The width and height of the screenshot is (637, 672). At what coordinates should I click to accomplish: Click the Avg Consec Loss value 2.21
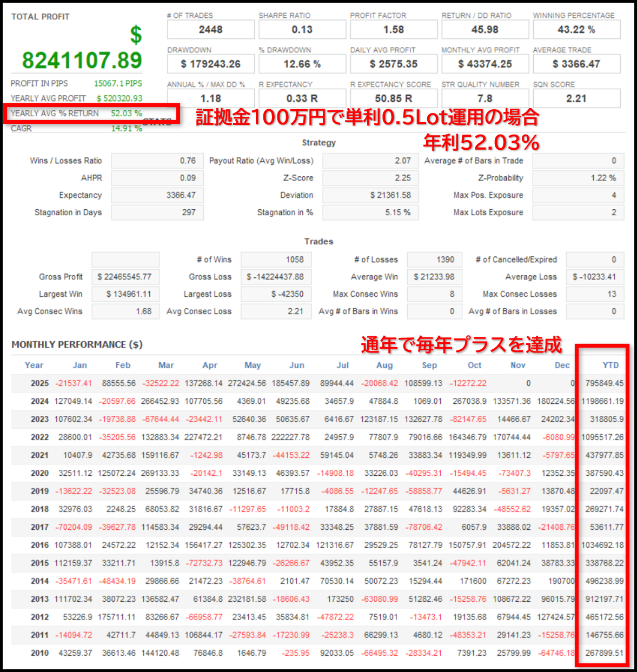click(x=276, y=311)
